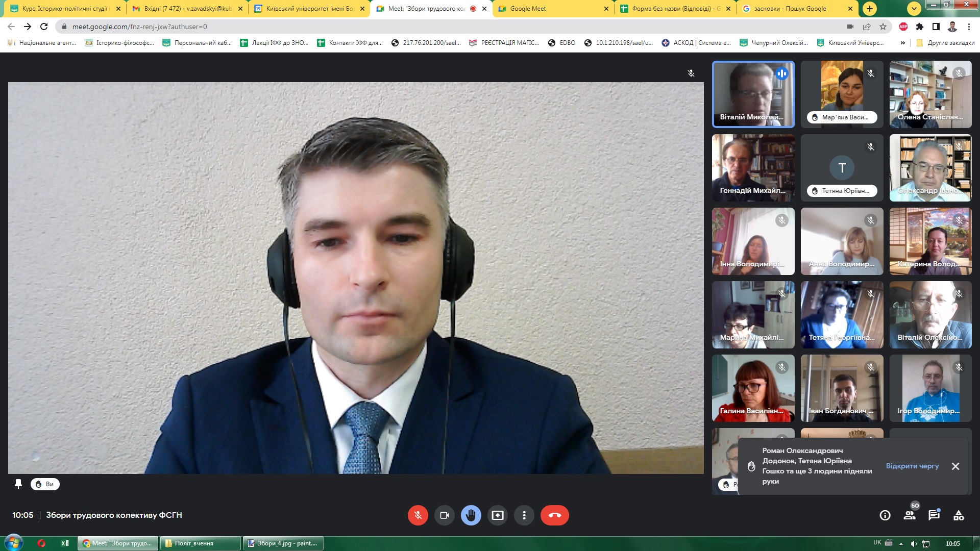Click Present now screen share icon

click(x=497, y=515)
